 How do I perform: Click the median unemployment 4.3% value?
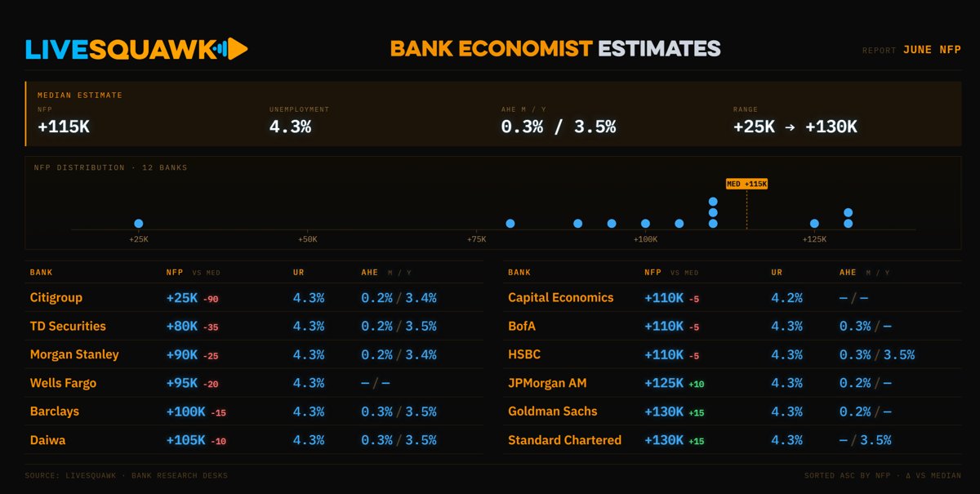point(290,127)
